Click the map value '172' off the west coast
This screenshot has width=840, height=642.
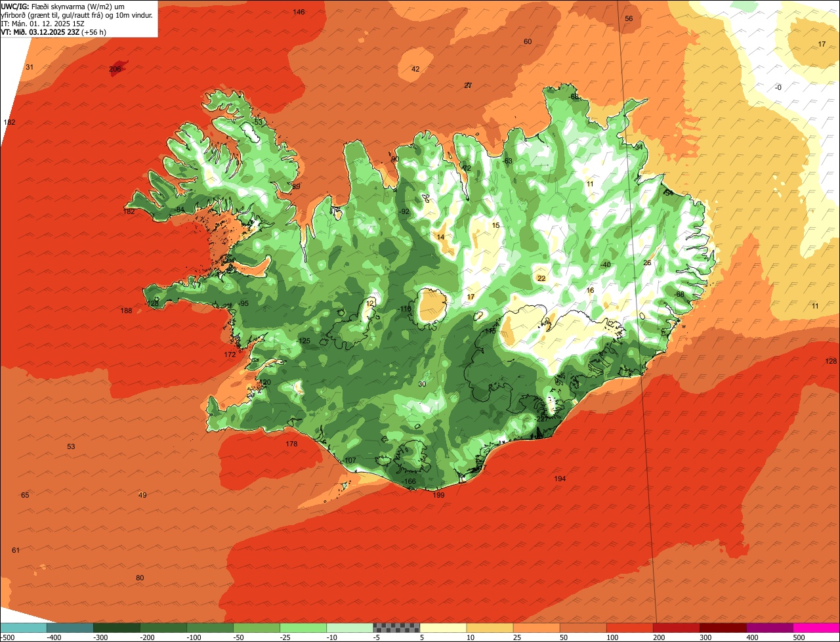230,354
